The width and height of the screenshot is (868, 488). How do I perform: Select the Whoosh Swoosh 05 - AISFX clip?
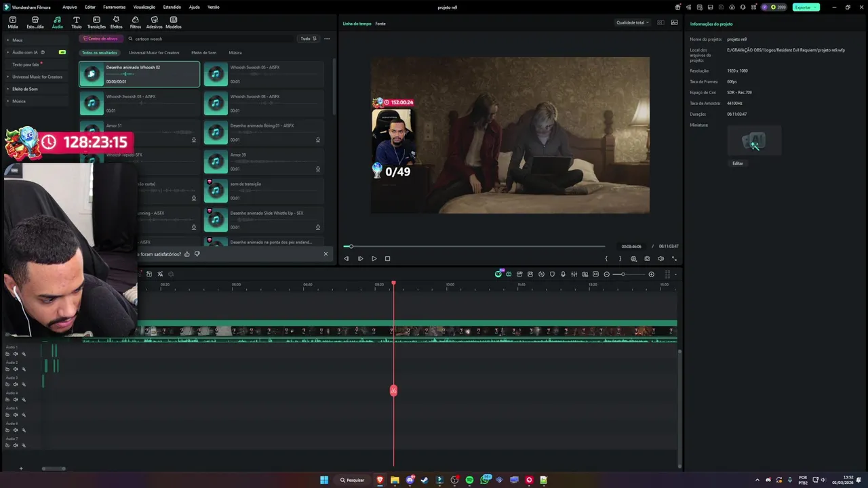(264, 74)
